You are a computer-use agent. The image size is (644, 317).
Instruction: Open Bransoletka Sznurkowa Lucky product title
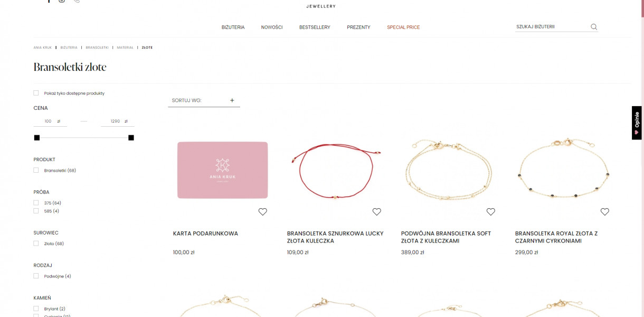tap(335, 237)
